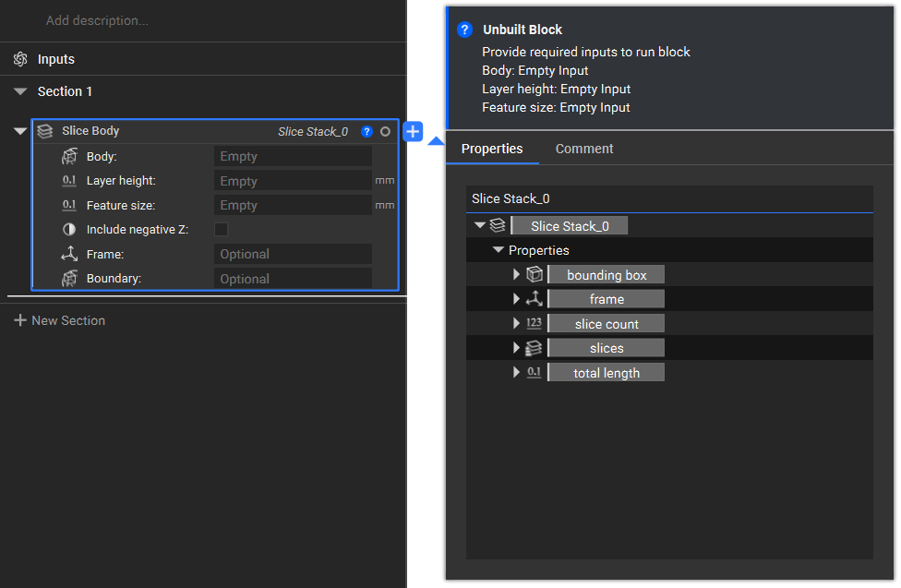Screen dimensions: 901x588
Task: Click the Slice Body block layers icon
Action: pos(44,131)
